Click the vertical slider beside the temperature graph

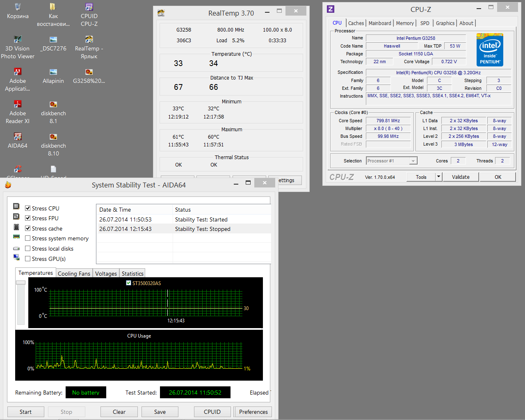coord(21,302)
